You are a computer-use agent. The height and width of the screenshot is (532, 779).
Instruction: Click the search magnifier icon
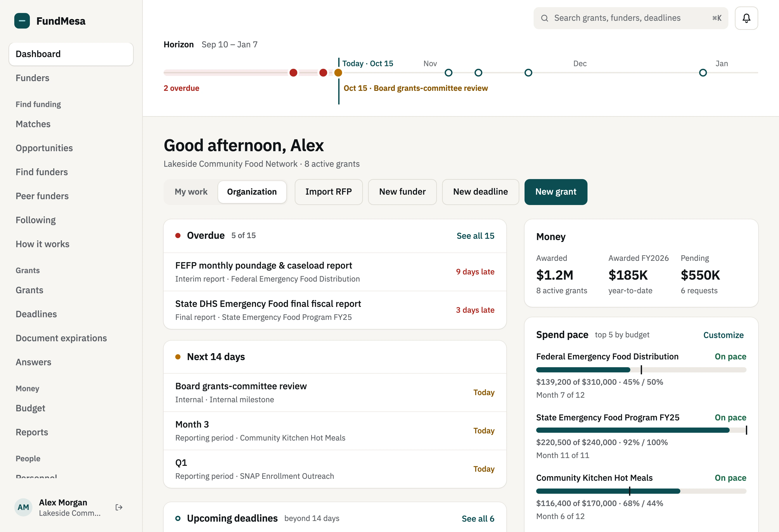(x=545, y=18)
